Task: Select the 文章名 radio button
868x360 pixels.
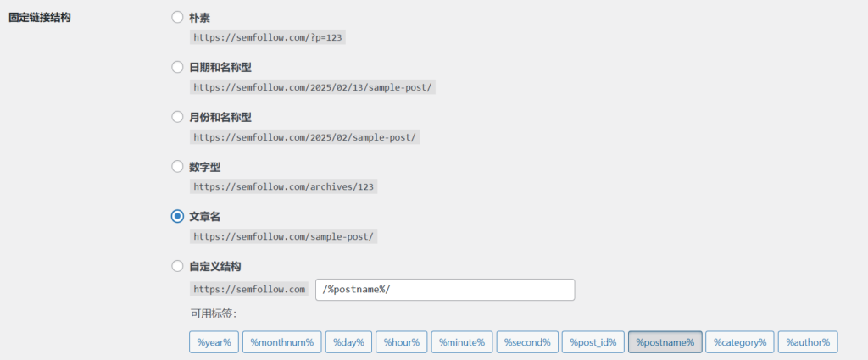Action: [x=177, y=217]
